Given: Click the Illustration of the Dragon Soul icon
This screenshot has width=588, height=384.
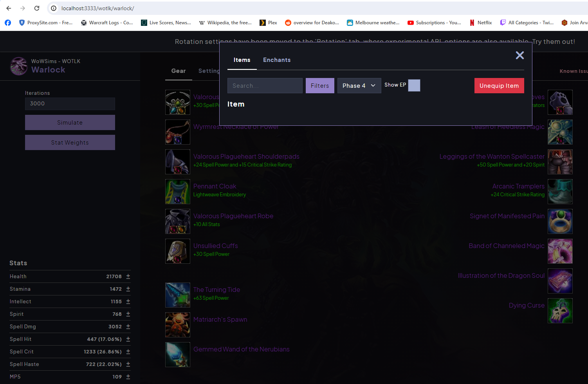Looking at the screenshot, I should tap(560, 281).
